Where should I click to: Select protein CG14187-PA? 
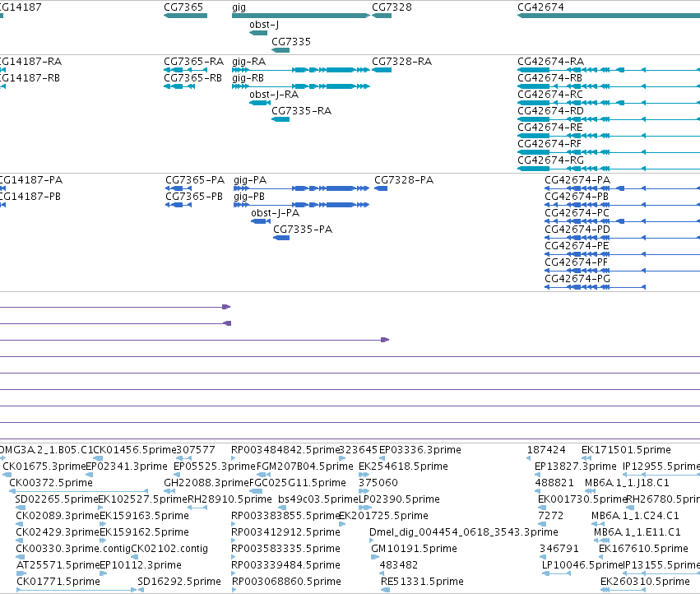pyautogui.click(x=2, y=188)
